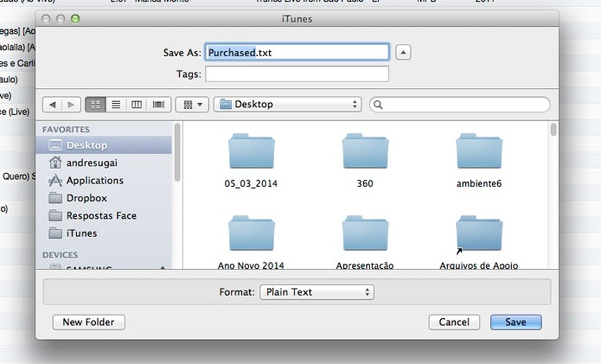Viewport: 601px width, 364px height.
Task: Click the file browser scrollbar
Action: (x=553, y=129)
